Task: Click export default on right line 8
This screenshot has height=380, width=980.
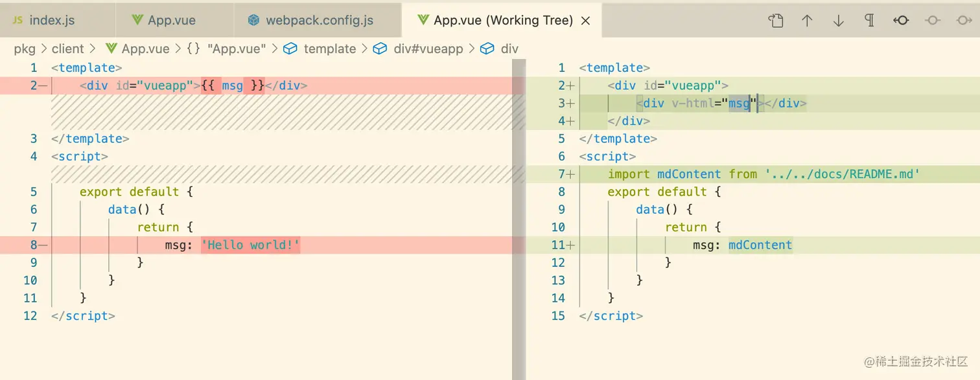Action: click(x=657, y=192)
